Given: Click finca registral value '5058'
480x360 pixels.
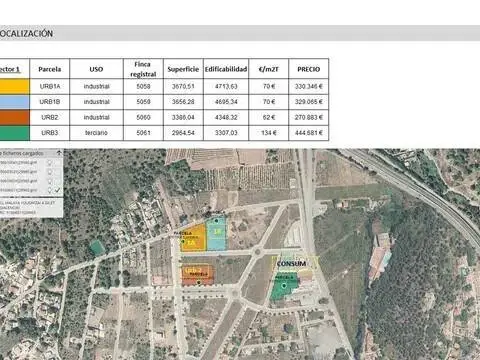Looking at the screenshot, I should coord(143,86).
